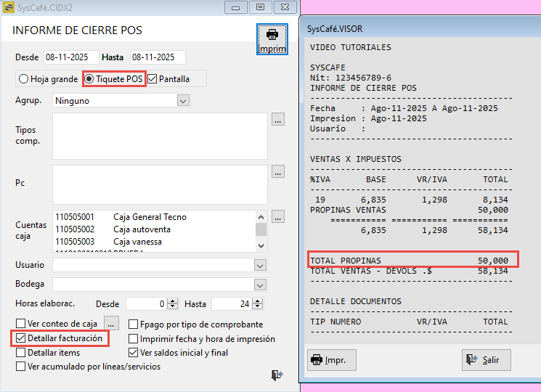Click the Horas Desde value field
Screen dimensions: 541x392
147,304
